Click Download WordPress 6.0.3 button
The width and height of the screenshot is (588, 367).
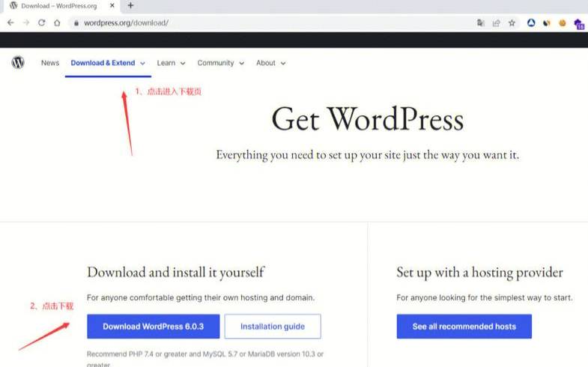click(154, 327)
